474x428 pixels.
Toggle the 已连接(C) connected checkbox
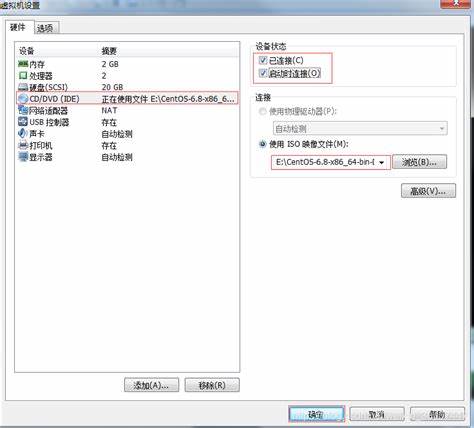pos(263,60)
